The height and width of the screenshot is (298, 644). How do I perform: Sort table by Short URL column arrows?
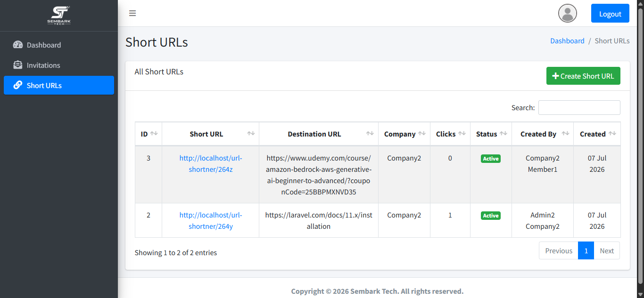coord(251,134)
